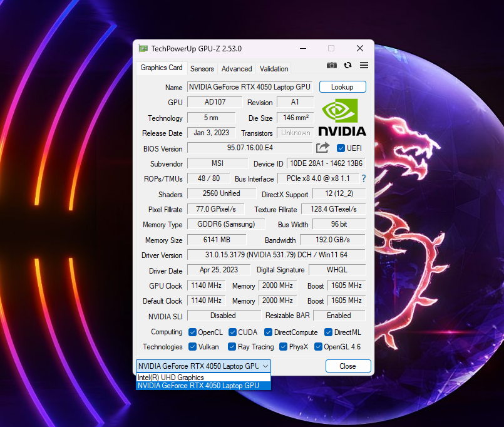Click the ROPs/TMUs field 48 / 80

[208, 178]
